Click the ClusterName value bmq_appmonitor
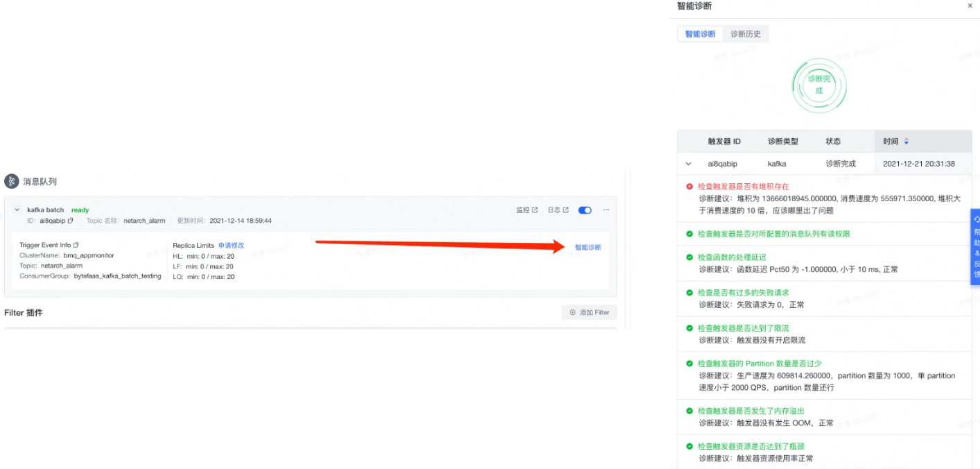 [89, 255]
